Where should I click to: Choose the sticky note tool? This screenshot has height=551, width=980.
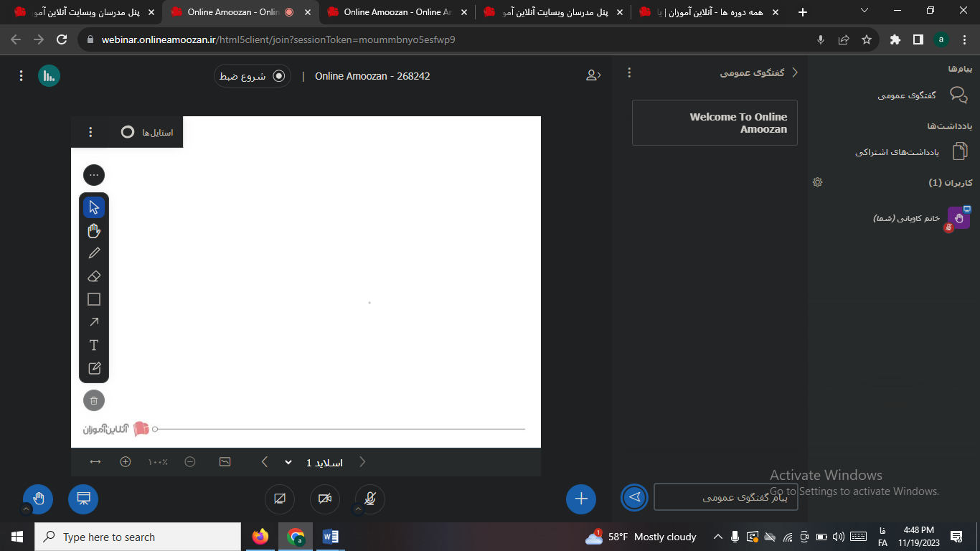tap(94, 368)
